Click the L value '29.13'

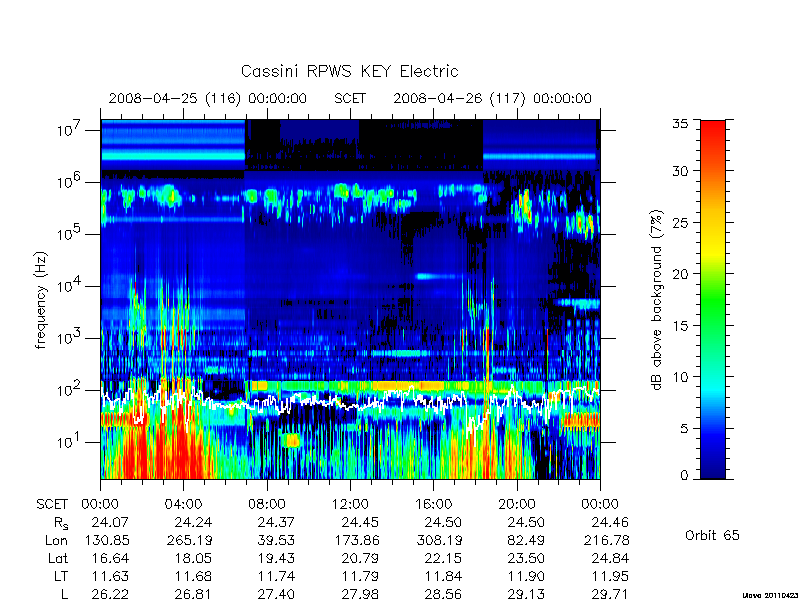click(x=526, y=594)
